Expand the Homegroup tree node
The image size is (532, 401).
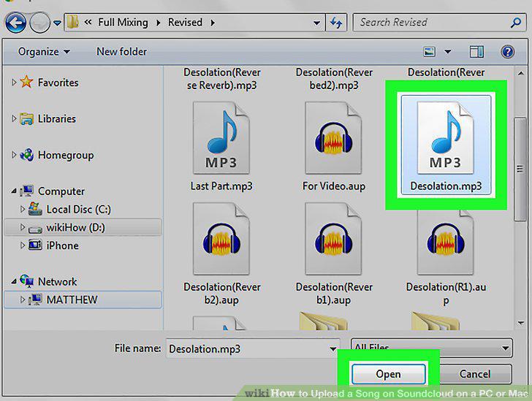point(14,155)
